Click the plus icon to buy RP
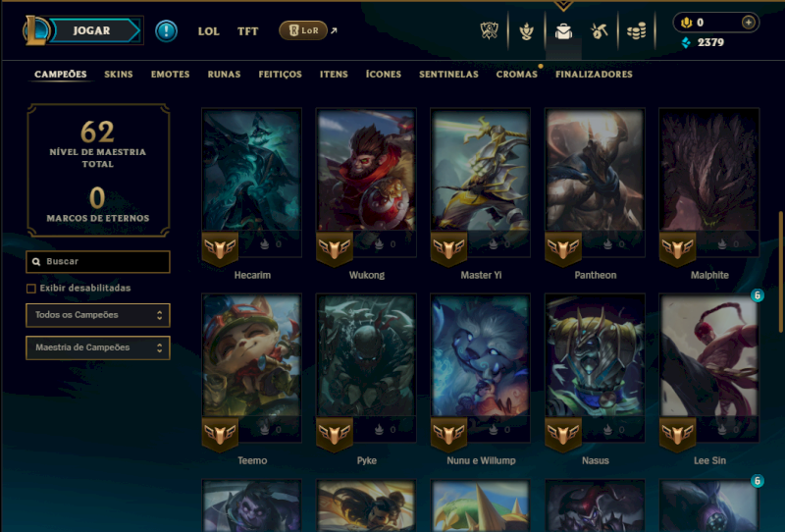The width and height of the screenshot is (785, 532). 748,22
